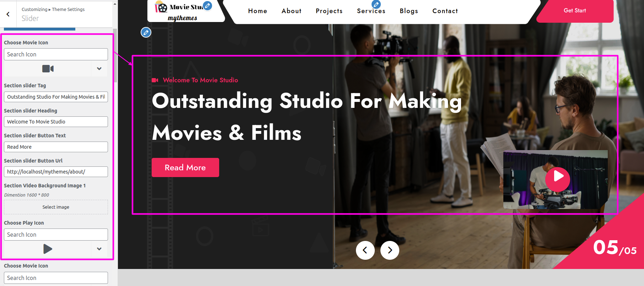The width and height of the screenshot is (644, 286).
Task: Open the Projects menu item
Action: click(x=329, y=11)
